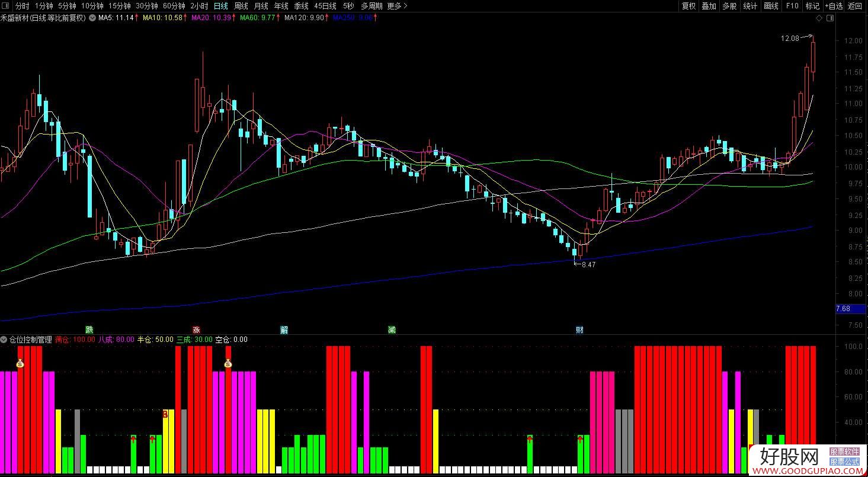
Task: Click 满仓: 100.00 legend label
Action: tap(75, 340)
